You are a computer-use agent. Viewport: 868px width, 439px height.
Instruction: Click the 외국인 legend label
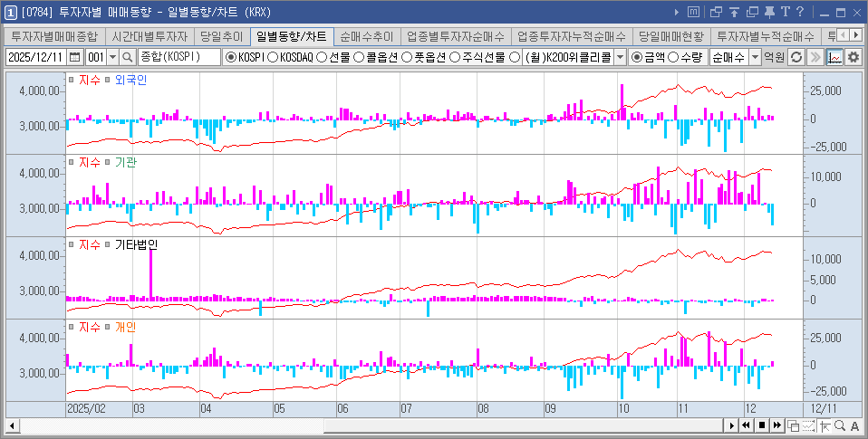pyautogui.click(x=131, y=81)
